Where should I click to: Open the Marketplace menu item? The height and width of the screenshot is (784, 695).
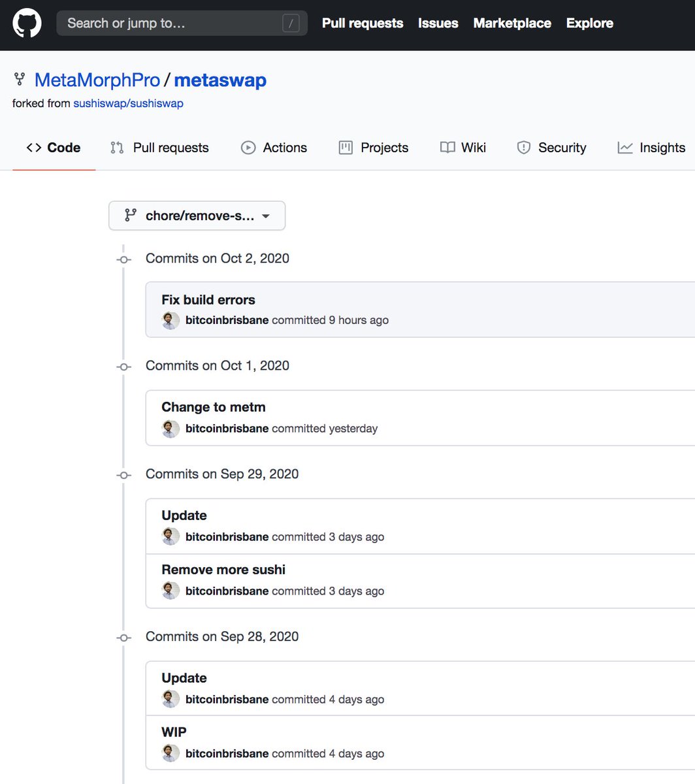coord(512,23)
